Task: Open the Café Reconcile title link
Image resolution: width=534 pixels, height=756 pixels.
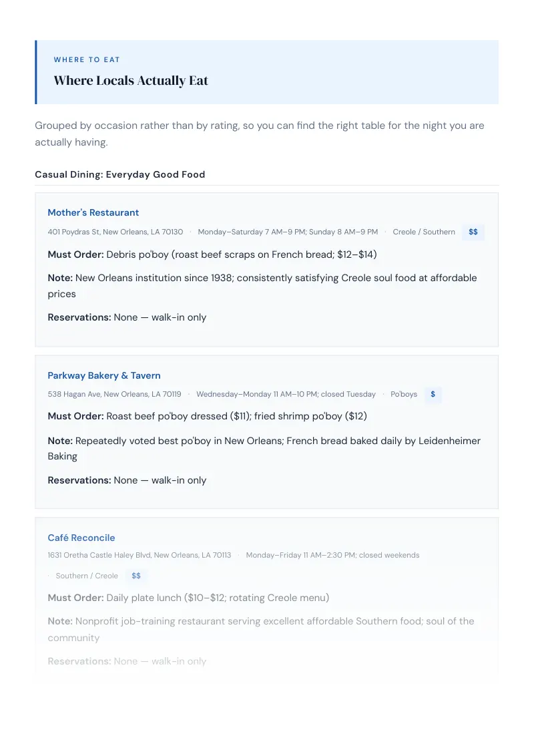Action: 81,538
